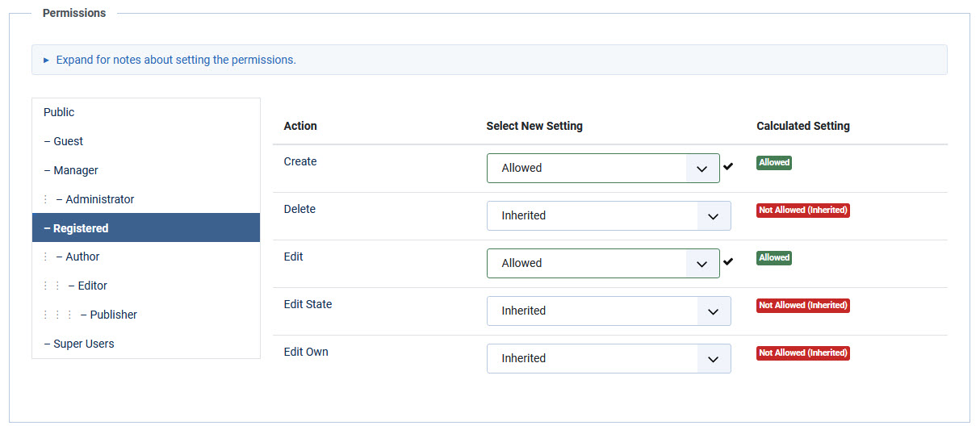Open the Create permission dropdown
This screenshot has height=434, width=980.
tap(602, 169)
